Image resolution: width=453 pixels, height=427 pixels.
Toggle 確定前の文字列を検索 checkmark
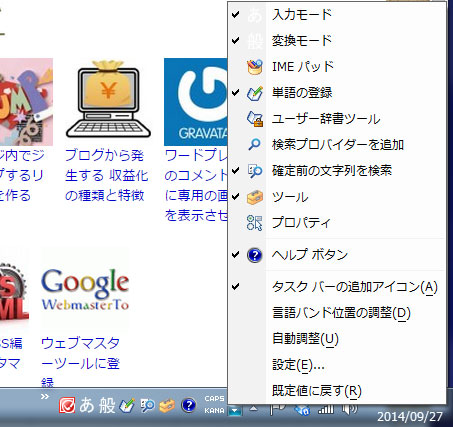click(236, 170)
